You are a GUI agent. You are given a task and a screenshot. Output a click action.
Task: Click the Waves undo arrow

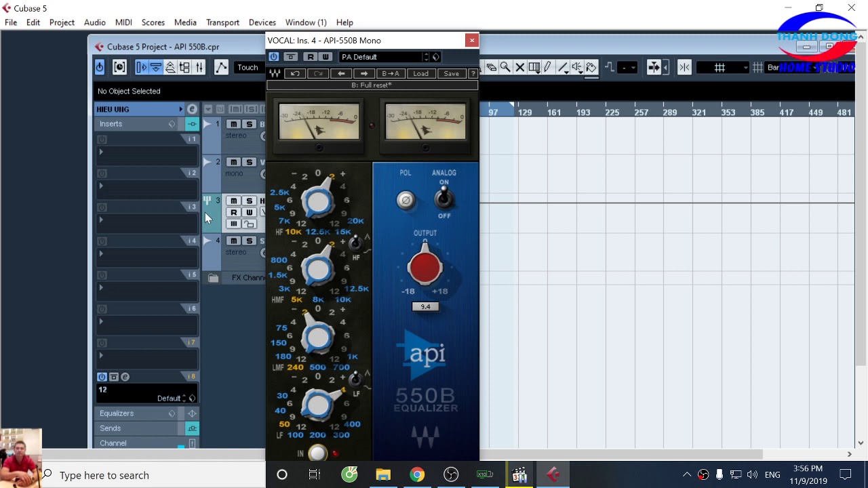(x=295, y=73)
